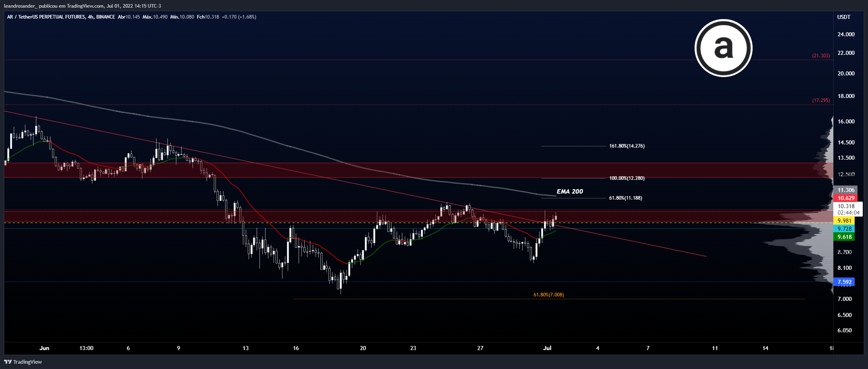Click the 16.000 label on price scale
Image resolution: width=868 pixels, height=369 pixels.
846,121
